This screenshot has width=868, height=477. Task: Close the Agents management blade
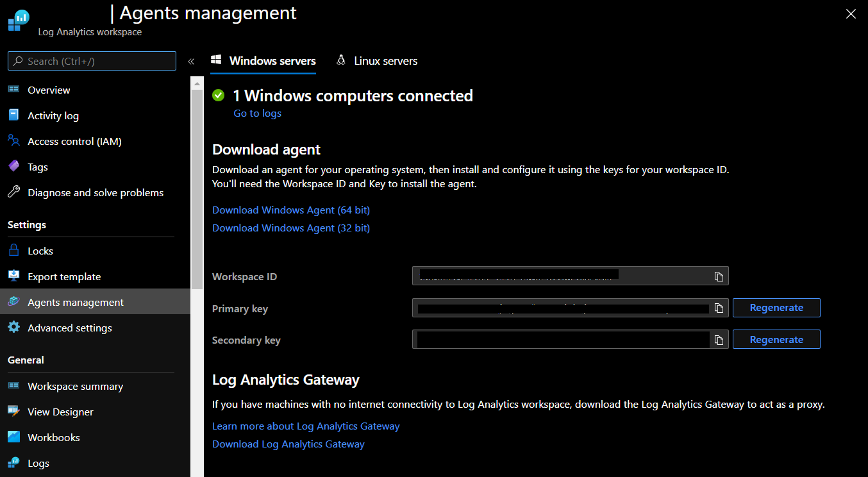point(851,14)
